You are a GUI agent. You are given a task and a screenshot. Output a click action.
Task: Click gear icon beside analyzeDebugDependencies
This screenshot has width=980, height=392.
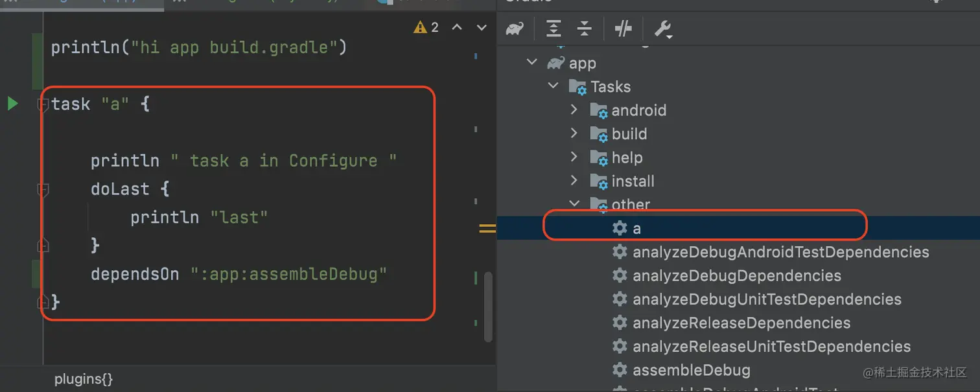point(620,275)
